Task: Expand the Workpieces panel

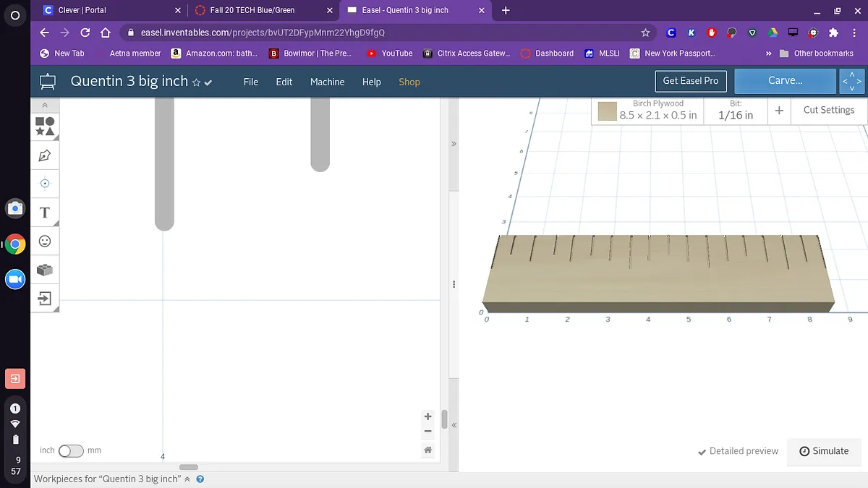Action: click(187, 479)
